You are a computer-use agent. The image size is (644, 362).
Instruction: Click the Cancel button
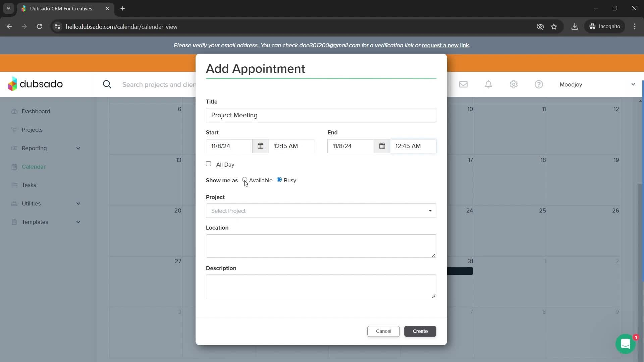pos(383,331)
